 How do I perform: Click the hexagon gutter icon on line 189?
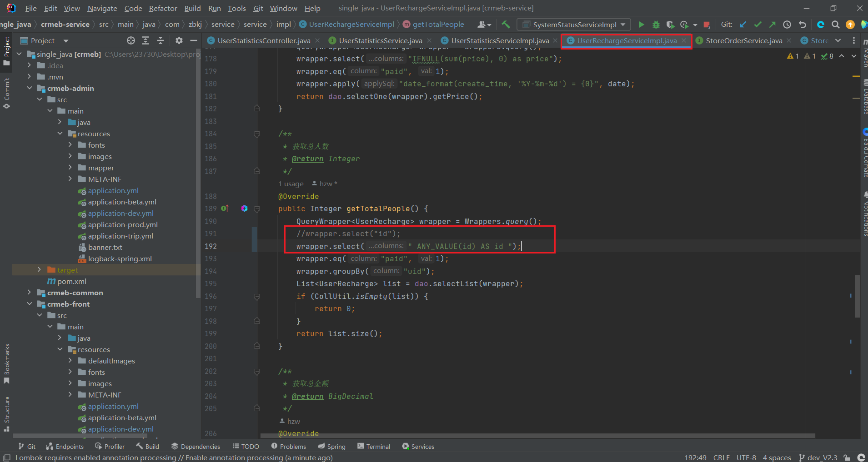pyautogui.click(x=245, y=209)
